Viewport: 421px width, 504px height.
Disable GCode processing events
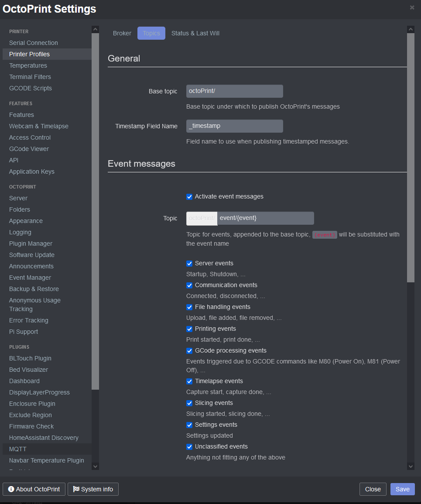point(189,351)
